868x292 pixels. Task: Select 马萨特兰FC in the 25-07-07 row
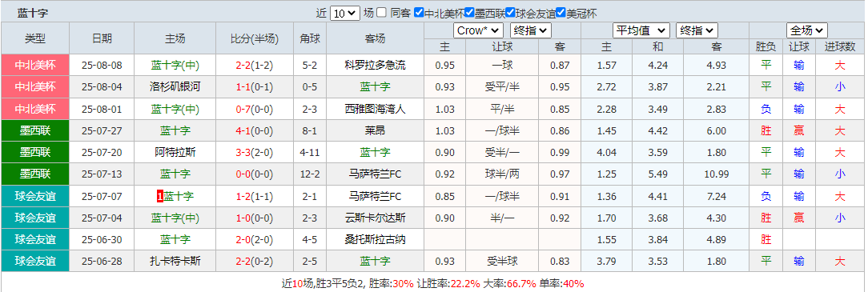click(375, 196)
